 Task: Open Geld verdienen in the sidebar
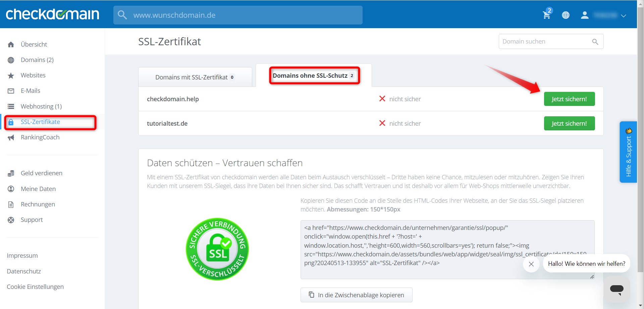[42, 173]
